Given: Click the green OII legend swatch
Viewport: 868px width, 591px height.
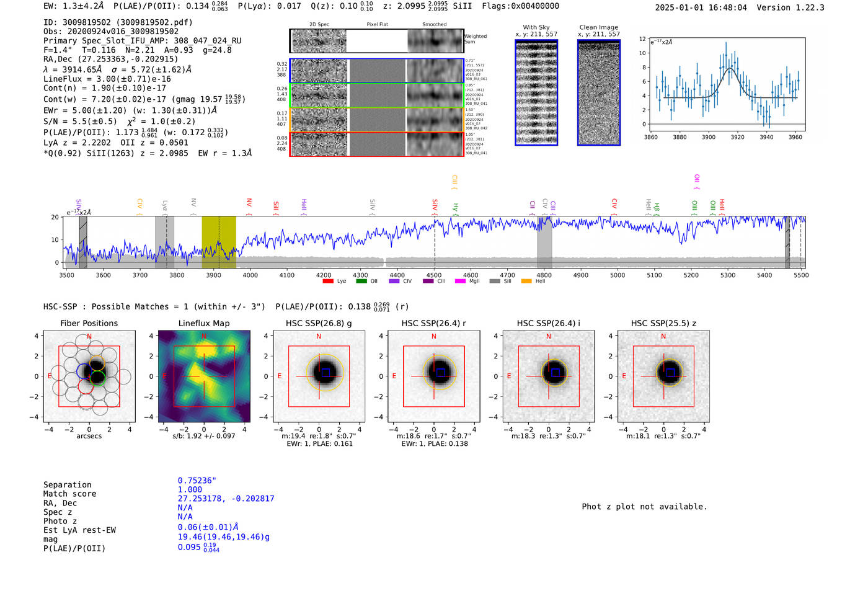Looking at the screenshot, I should tap(361, 282).
